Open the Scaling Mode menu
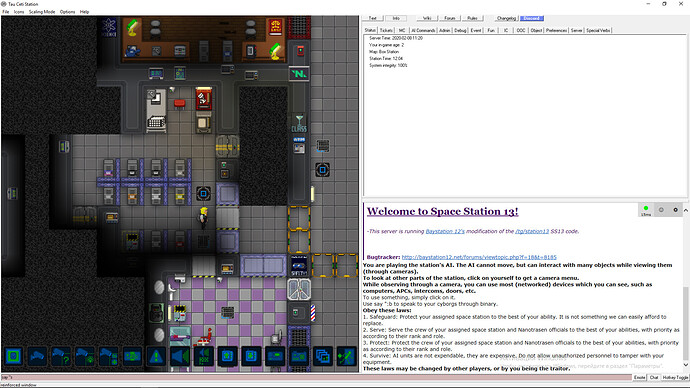 click(x=42, y=12)
